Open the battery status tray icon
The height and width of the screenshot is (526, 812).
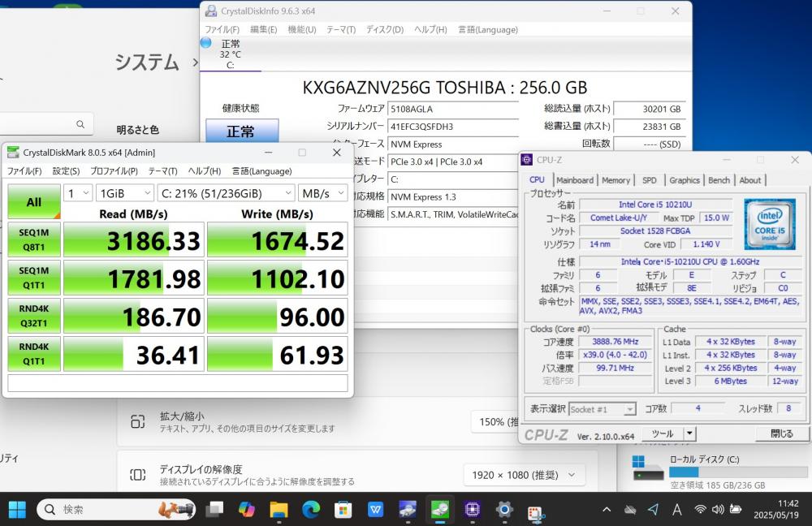[x=736, y=510]
